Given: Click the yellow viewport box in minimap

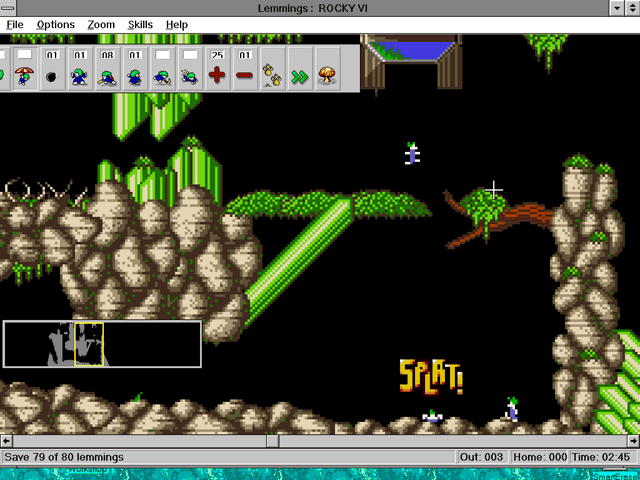Looking at the screenshot, I should pyautogui.click(x=89, y=344).
